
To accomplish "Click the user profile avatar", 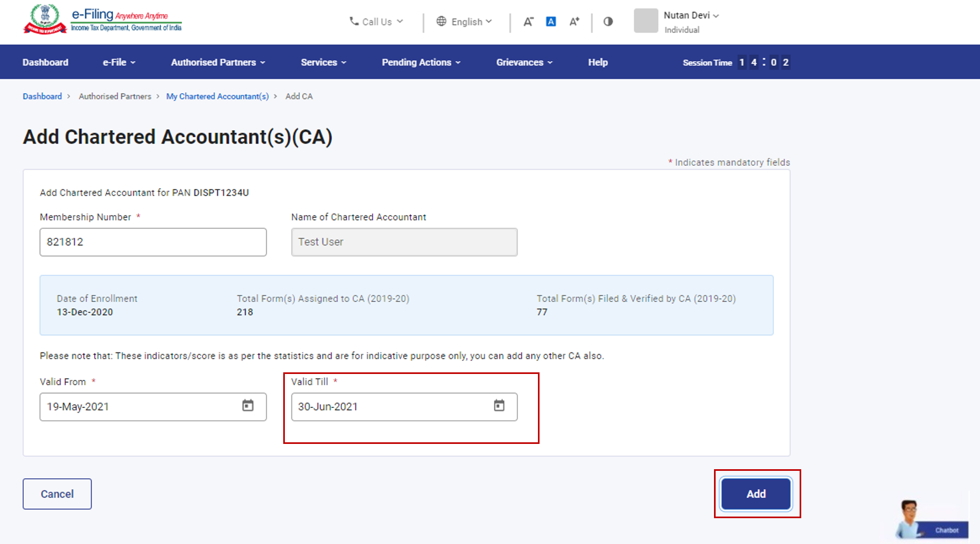I will pyautogui.click(x=646, y=21).
